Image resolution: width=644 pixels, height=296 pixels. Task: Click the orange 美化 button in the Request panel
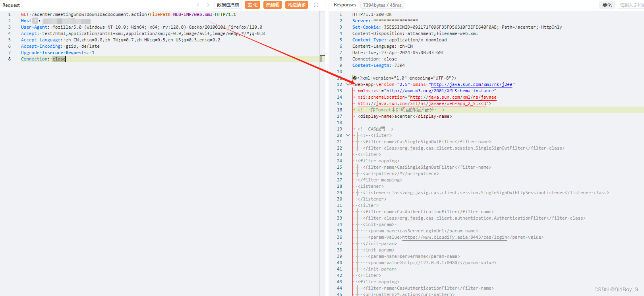point(253,5)
